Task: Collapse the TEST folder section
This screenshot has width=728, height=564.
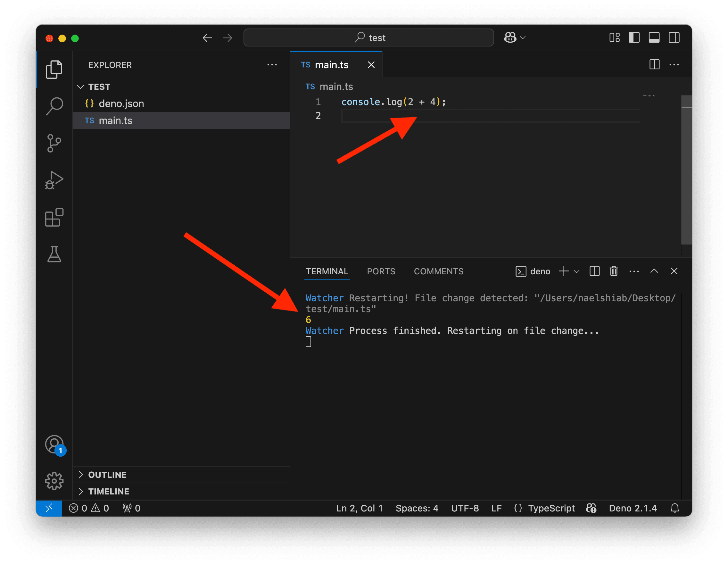Action: coord(181,87)
